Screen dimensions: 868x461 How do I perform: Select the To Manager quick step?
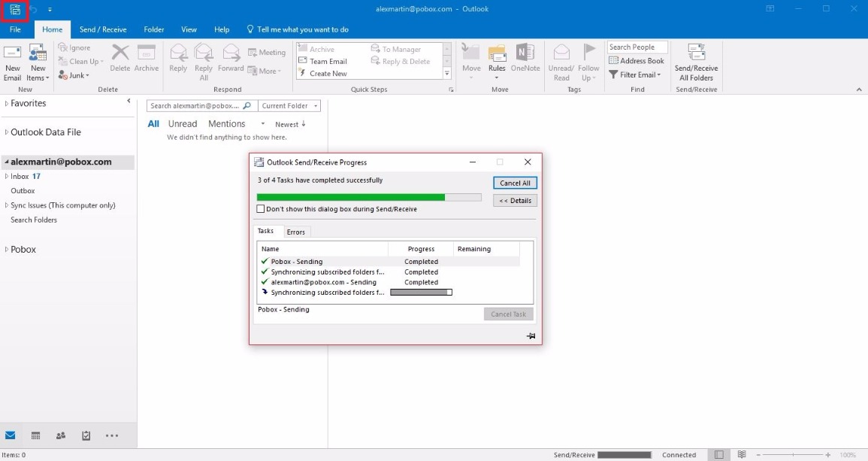click(396, 50)
